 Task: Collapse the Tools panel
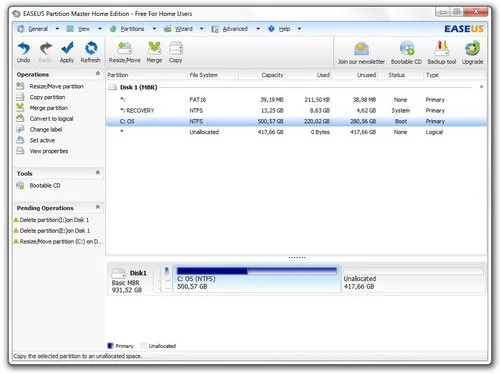98,172
